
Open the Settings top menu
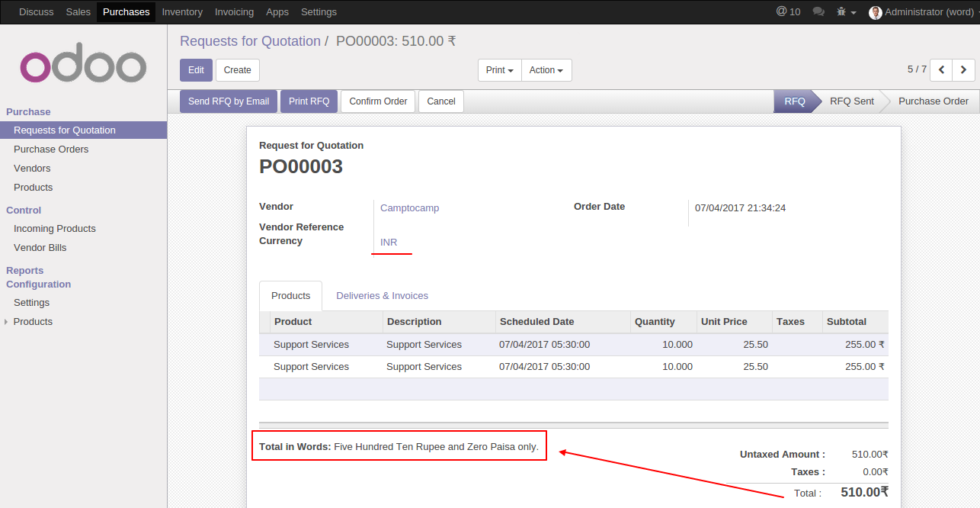click(319, 12)
